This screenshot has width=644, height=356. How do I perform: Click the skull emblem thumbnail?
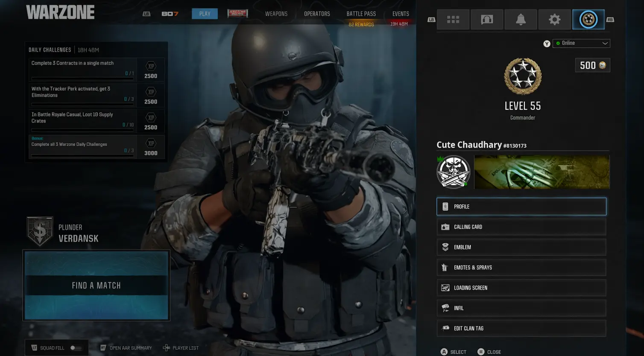[453, 172]
